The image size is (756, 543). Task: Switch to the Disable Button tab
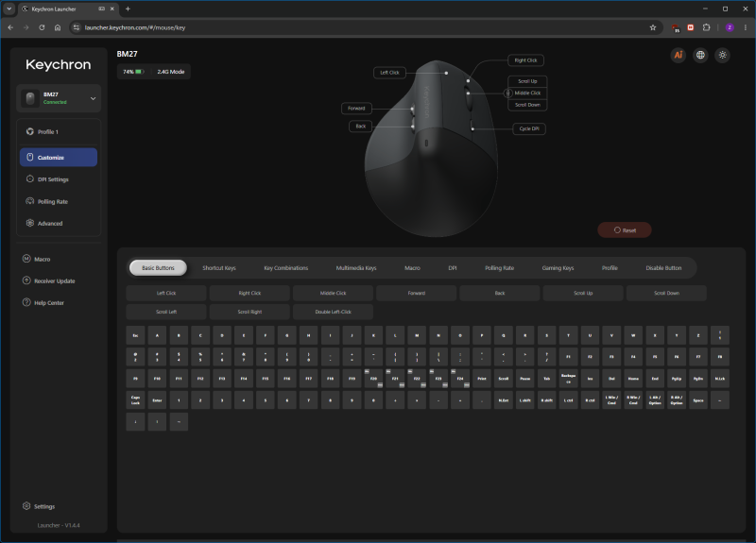663,268
